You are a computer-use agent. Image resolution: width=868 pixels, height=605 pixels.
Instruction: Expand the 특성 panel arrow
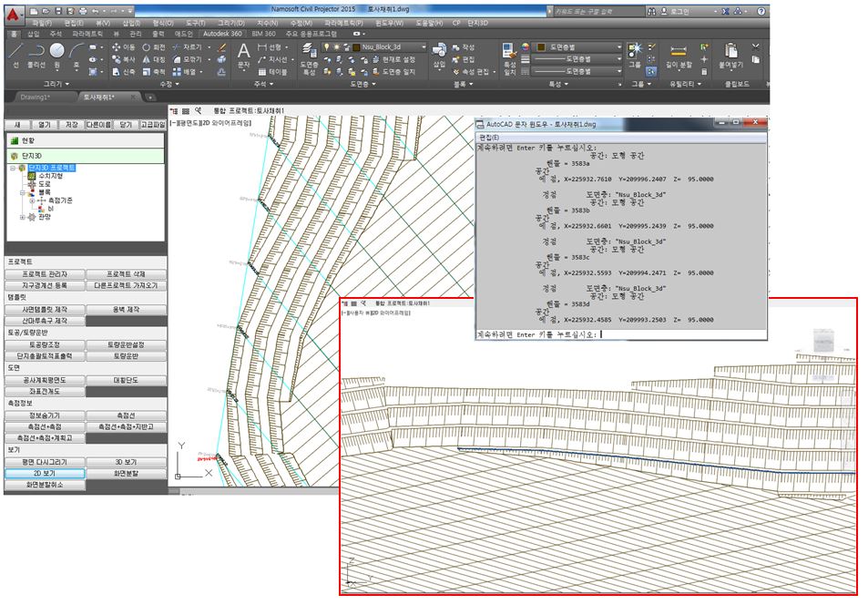(567, 84)
